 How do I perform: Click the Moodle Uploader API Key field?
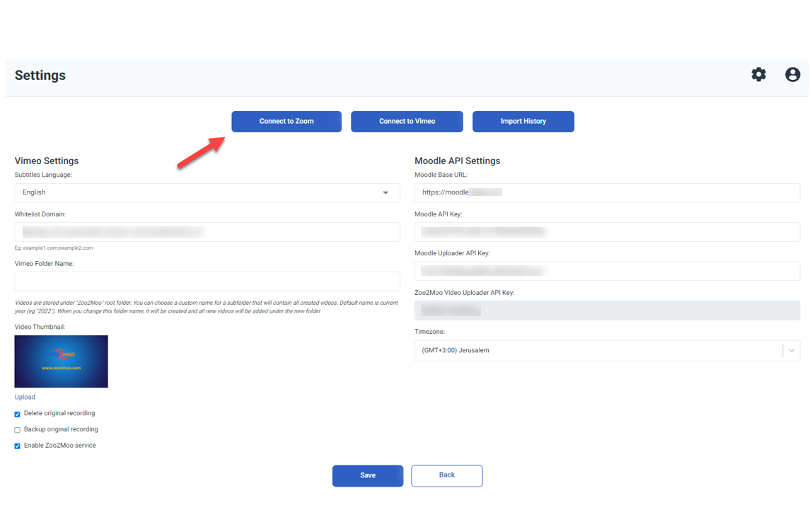pyautogui.click(x=607, y=271)
